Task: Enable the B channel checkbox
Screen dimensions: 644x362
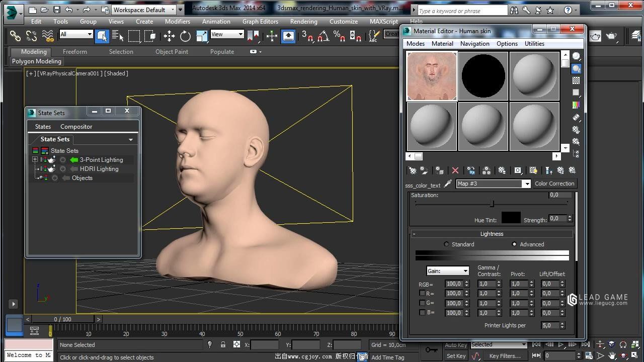Action: [x=422, y=312]
